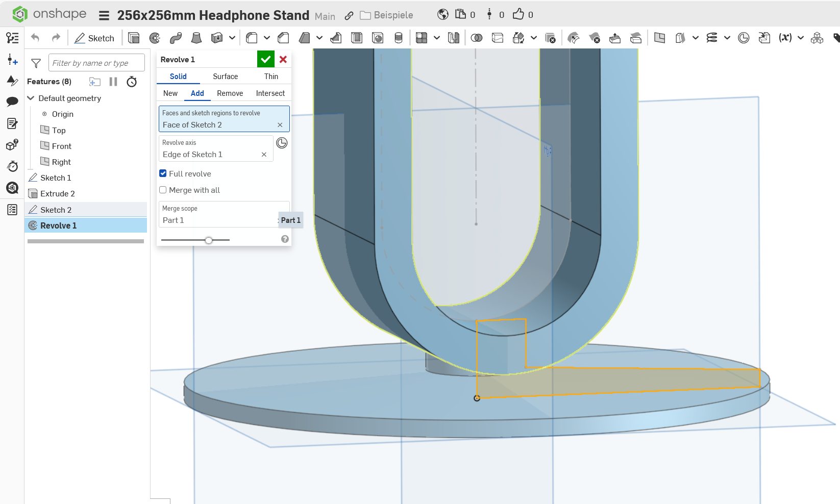
Task: Select the Draft tool icon
Action: click(x=304, y=38)
